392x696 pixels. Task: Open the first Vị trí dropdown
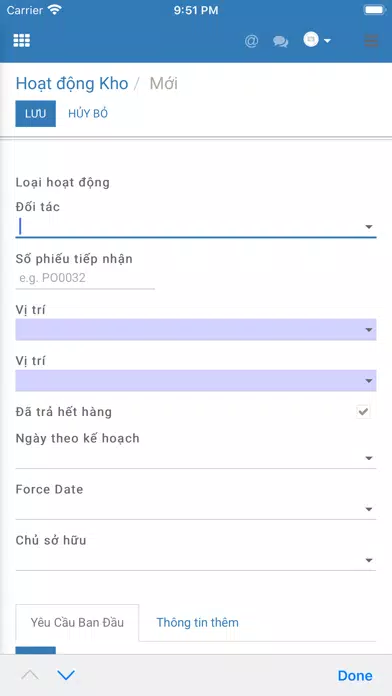(x=196, y=330)
